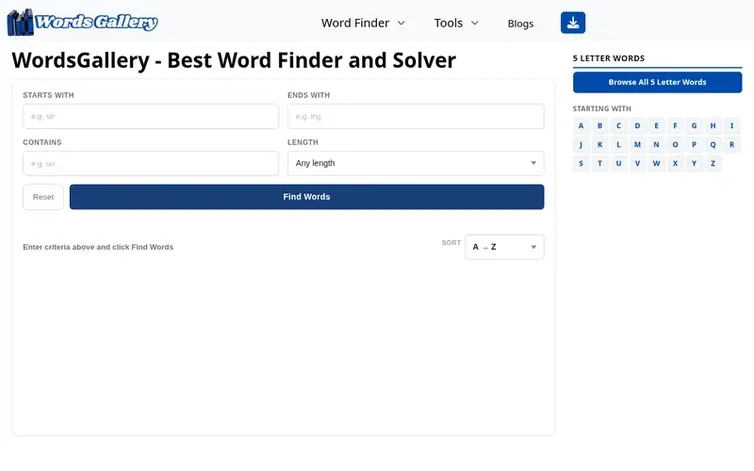Select letter A under Starting With

581,126
